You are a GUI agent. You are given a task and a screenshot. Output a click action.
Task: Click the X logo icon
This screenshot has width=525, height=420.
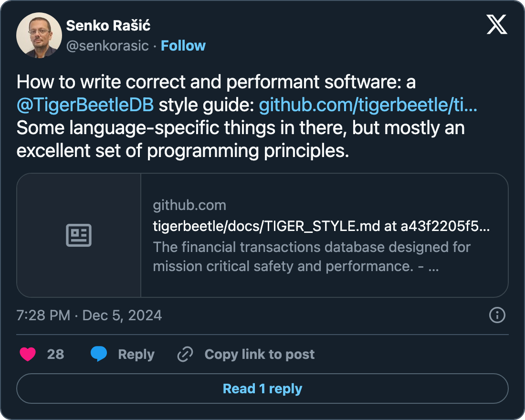click(x=497, y=24)
